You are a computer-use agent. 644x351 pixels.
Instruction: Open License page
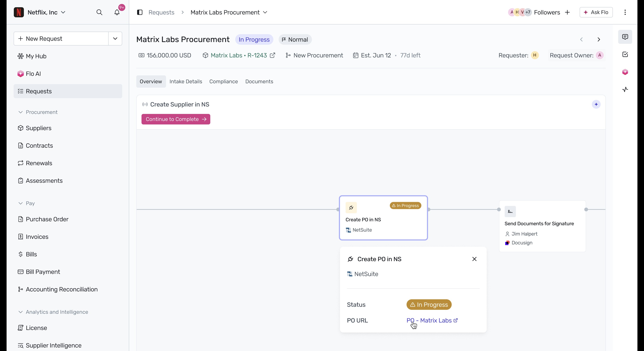click(68, 328)
